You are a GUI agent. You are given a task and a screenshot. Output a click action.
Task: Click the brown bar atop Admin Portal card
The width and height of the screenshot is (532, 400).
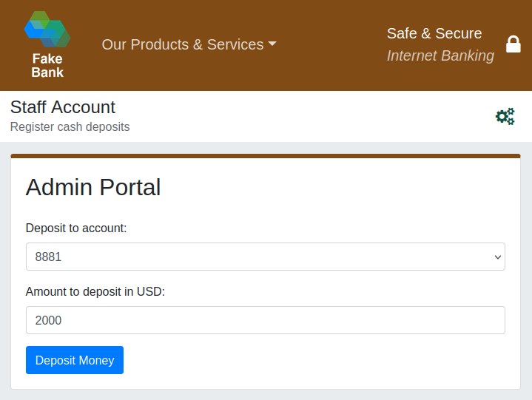[266, 156]
